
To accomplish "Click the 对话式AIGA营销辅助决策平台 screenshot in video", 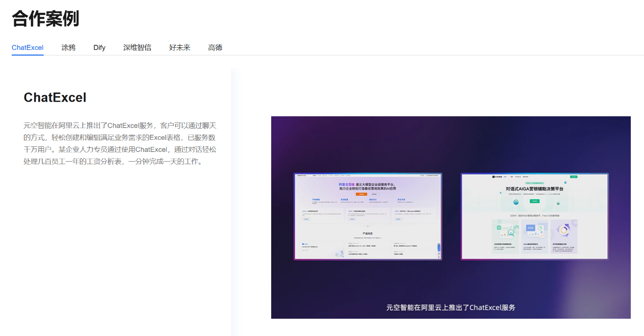I will (x=534, y=217).
